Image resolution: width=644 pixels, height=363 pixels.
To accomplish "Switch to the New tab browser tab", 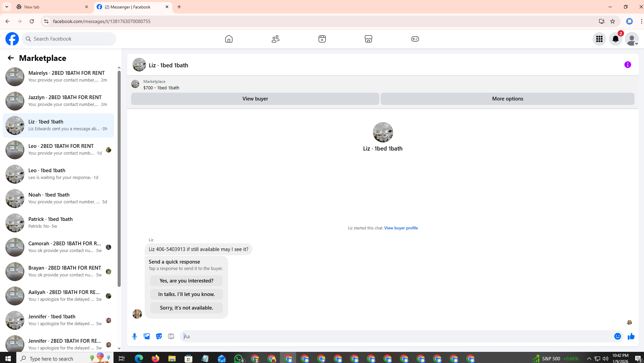I will 52,7.
